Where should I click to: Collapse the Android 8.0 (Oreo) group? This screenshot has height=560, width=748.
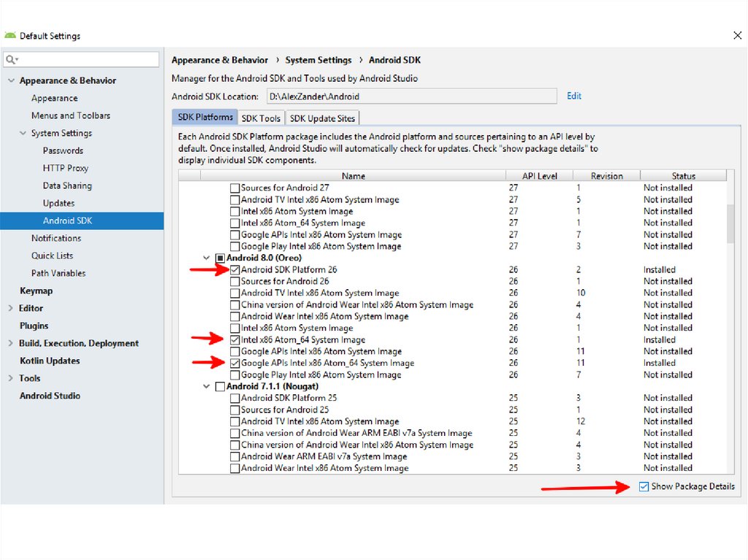coord(206,258)
